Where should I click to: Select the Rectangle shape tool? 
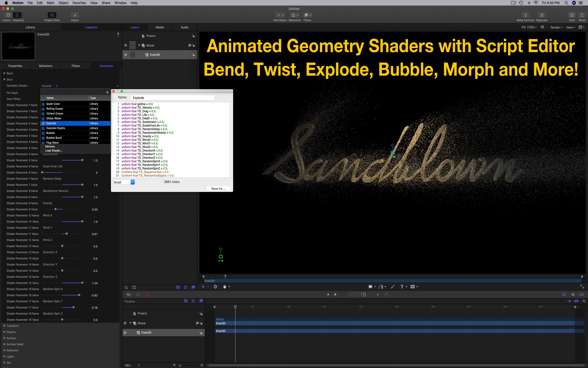pos(370,287)
